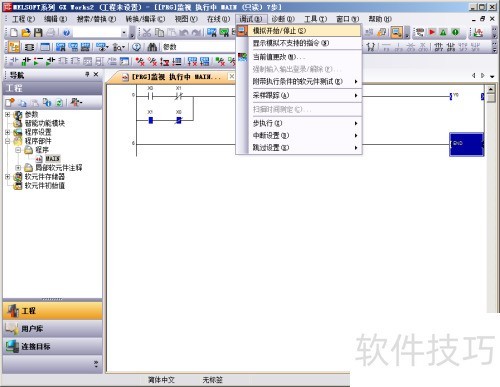
Task: Choose 当前值更改 from the debug menu
Action: click(x=298, y=57)
